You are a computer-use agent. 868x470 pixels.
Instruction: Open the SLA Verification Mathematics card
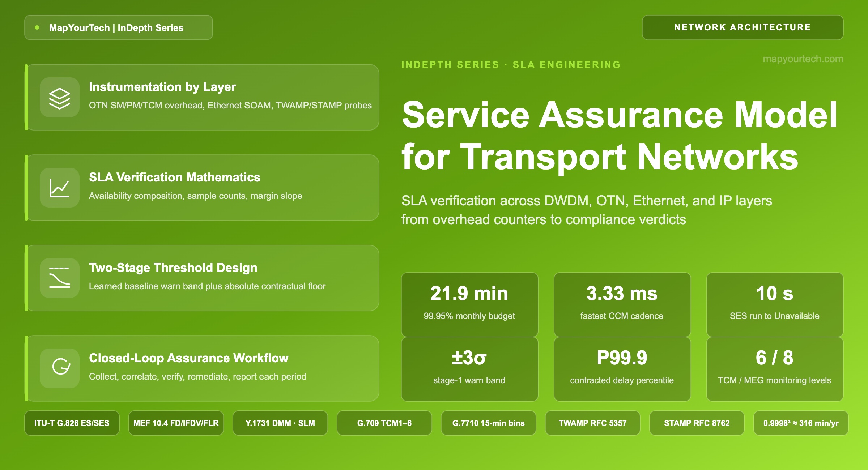pos(202,188)
